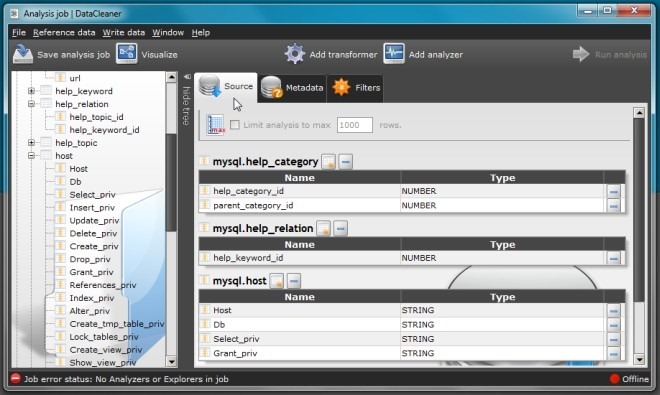Expand the help_keyword tree node
Image resolution: width=660 pixels, height=395 pixels.
click(31, 91)
